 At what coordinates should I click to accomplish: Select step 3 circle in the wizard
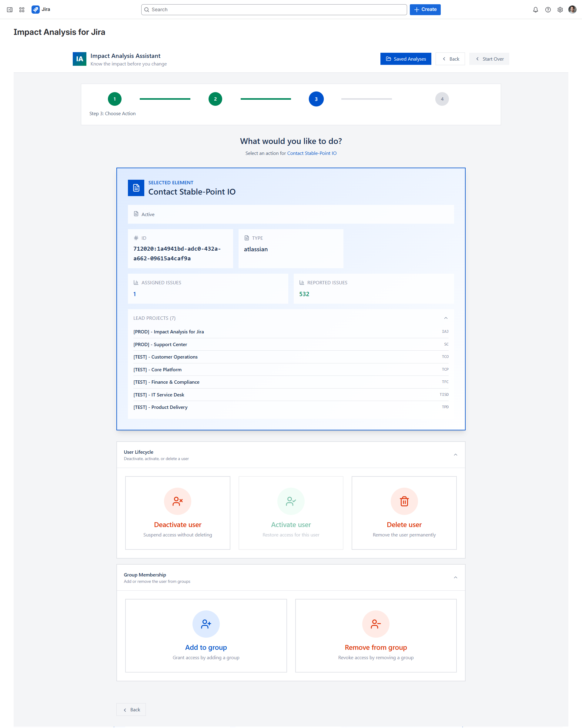click(316, 99)
